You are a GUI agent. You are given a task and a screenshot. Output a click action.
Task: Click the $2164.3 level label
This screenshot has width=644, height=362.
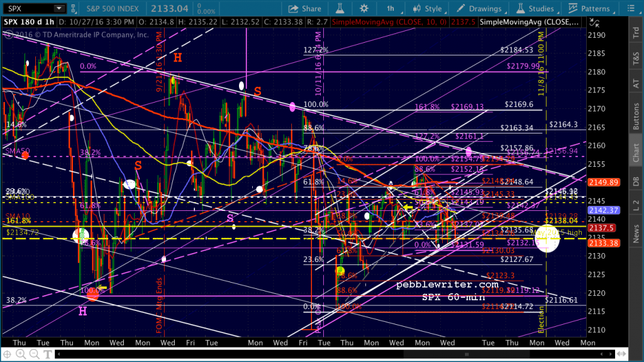[563, 124]
